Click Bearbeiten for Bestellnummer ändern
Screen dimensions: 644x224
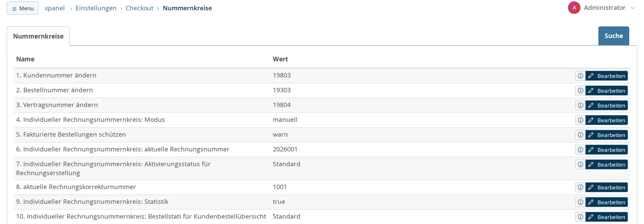(x=606, y=90)
